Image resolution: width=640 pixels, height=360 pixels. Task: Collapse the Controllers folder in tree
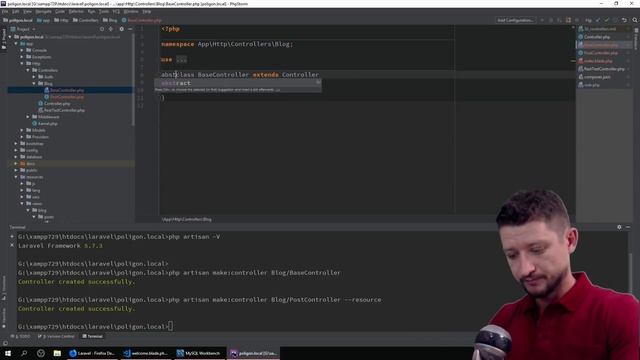(28, 70)
